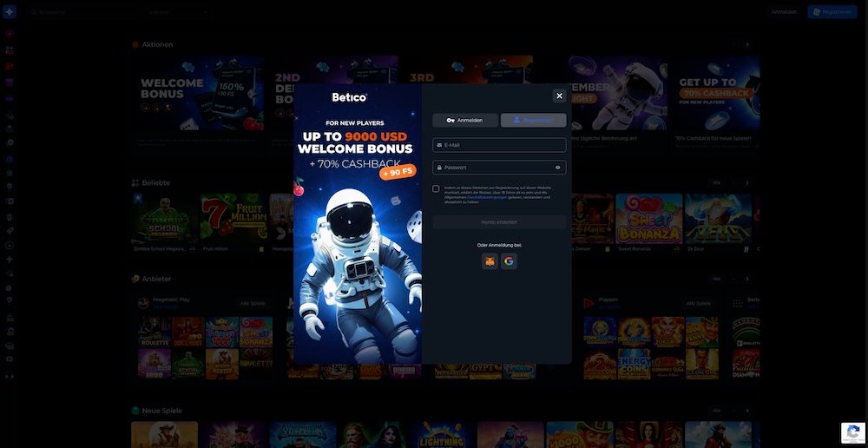Focus the Passwort input field

coord(495,168)
